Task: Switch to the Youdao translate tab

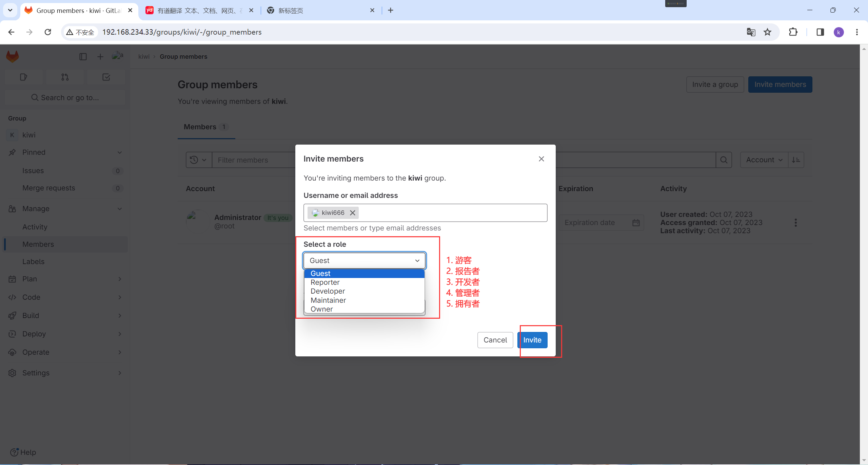Action: coord(200,11)
